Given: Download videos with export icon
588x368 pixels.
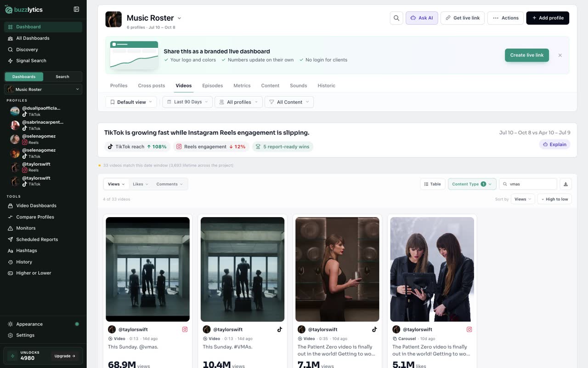Looking at the screenshot, I should (565, 184).
